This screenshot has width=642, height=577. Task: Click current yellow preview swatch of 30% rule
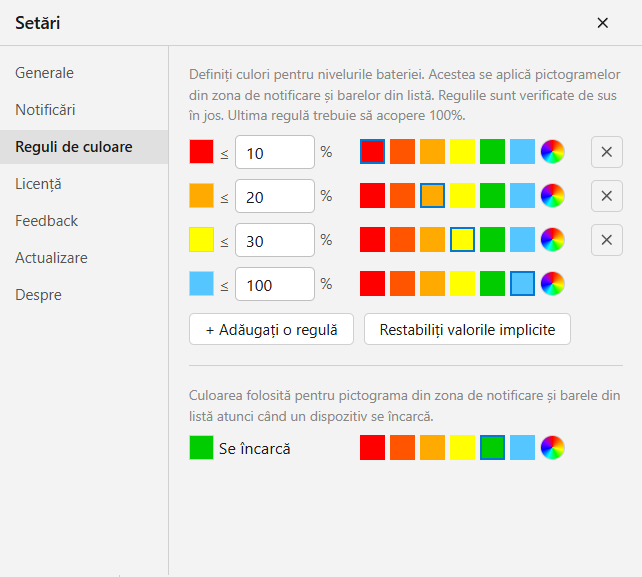coord(201,240)
